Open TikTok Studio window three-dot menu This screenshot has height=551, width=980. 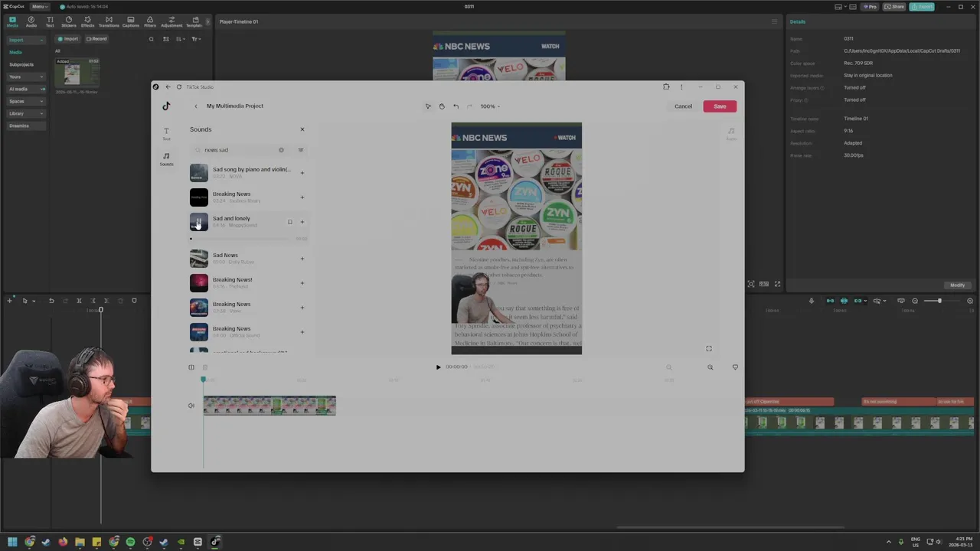pos(681,86)
